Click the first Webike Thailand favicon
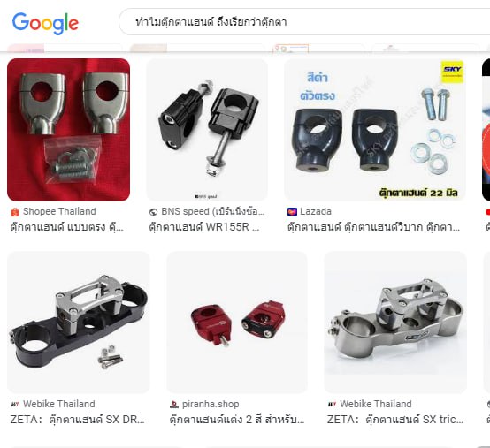Screen dimensions: 490x448 15,405
